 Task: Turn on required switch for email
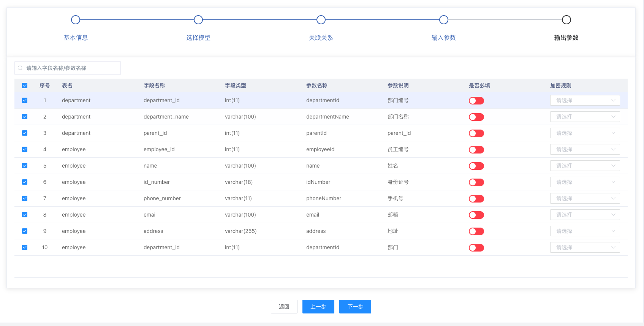pyautogui.click(x=476, y=215)
